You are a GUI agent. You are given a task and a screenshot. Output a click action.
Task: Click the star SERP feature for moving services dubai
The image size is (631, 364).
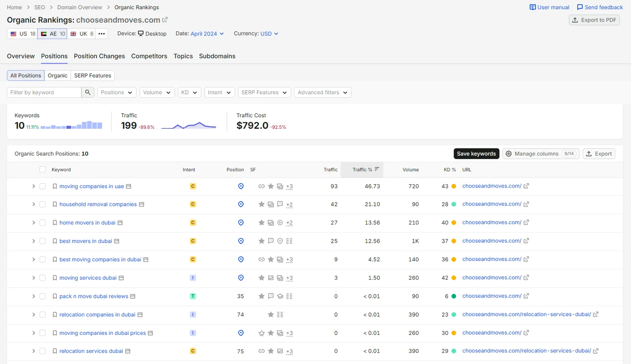[x=261, y=278]
